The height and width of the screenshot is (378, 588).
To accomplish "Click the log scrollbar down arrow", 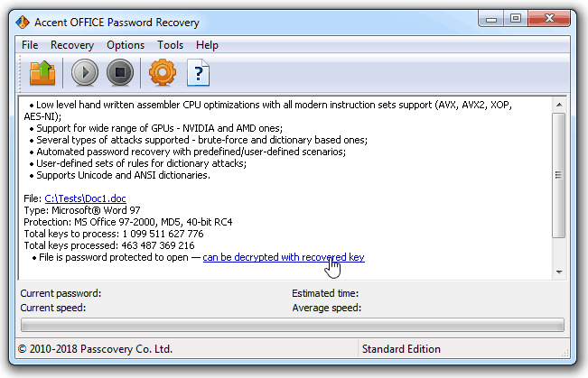I will 559,272.
